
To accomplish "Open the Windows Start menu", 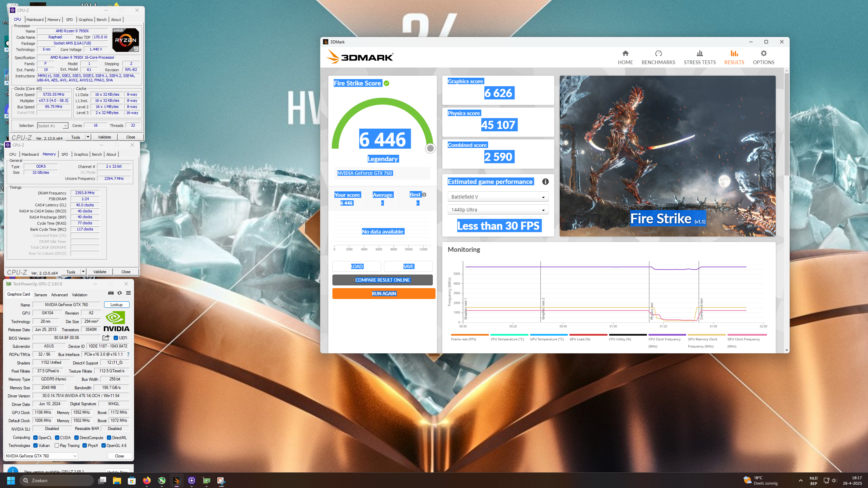I will pyautogui.click(x=11, y=480).
